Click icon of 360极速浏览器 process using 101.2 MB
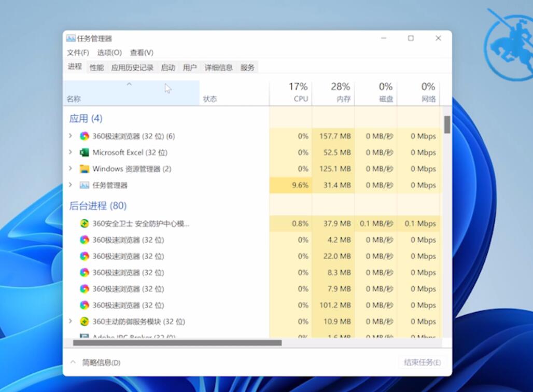 tap(85, 305)
